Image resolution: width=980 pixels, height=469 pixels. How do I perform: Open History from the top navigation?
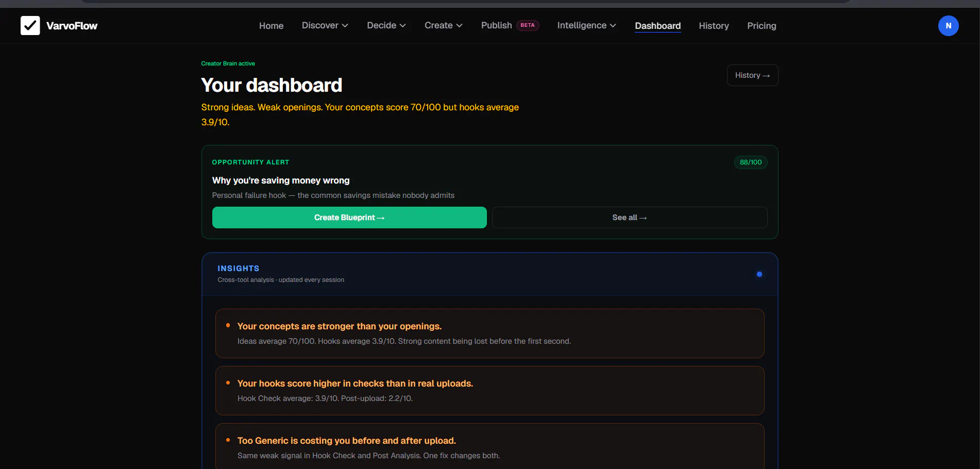tap(714, 26)
